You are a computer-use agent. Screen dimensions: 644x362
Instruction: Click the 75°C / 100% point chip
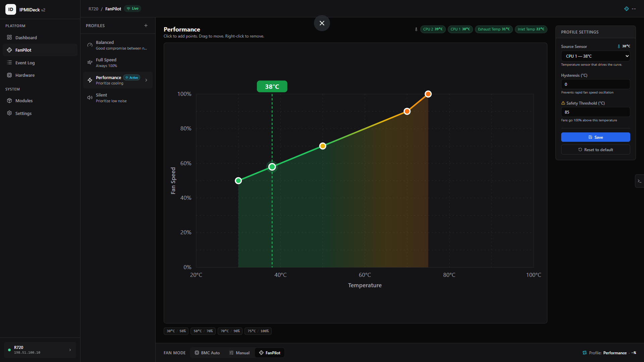(x=258, y=331)
